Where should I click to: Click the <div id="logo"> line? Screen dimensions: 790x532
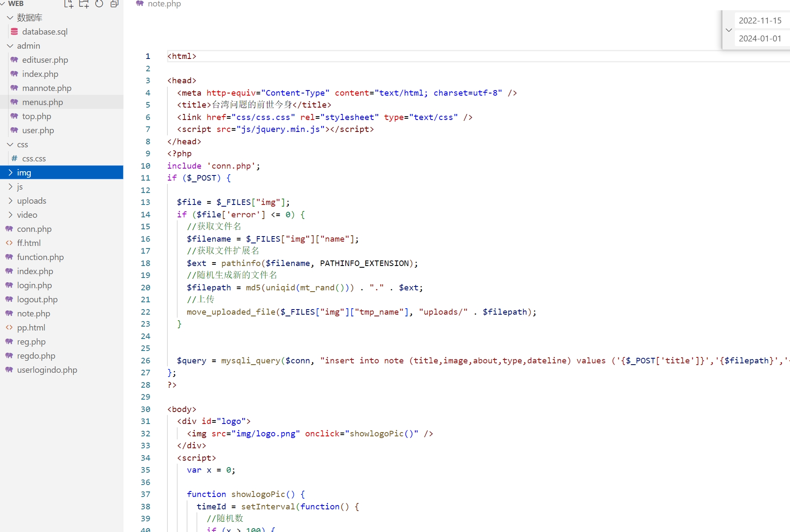coord(214,421)
